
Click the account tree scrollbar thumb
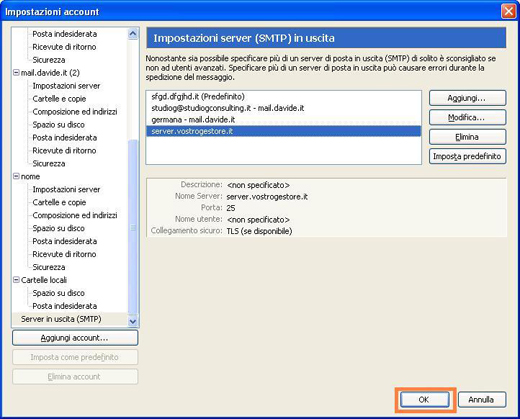pos(133,227)
